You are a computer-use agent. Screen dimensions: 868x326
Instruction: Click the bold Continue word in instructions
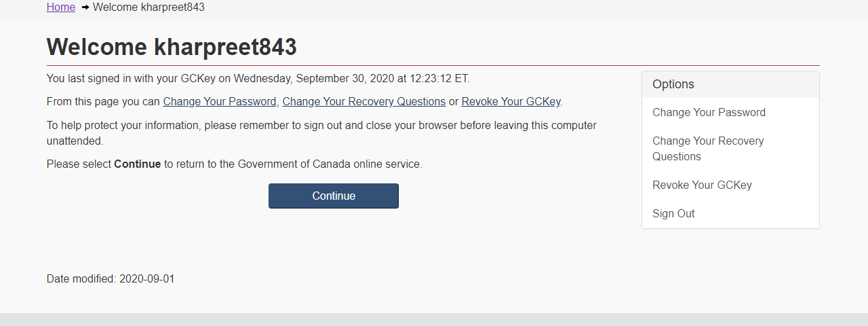(138, 164)
